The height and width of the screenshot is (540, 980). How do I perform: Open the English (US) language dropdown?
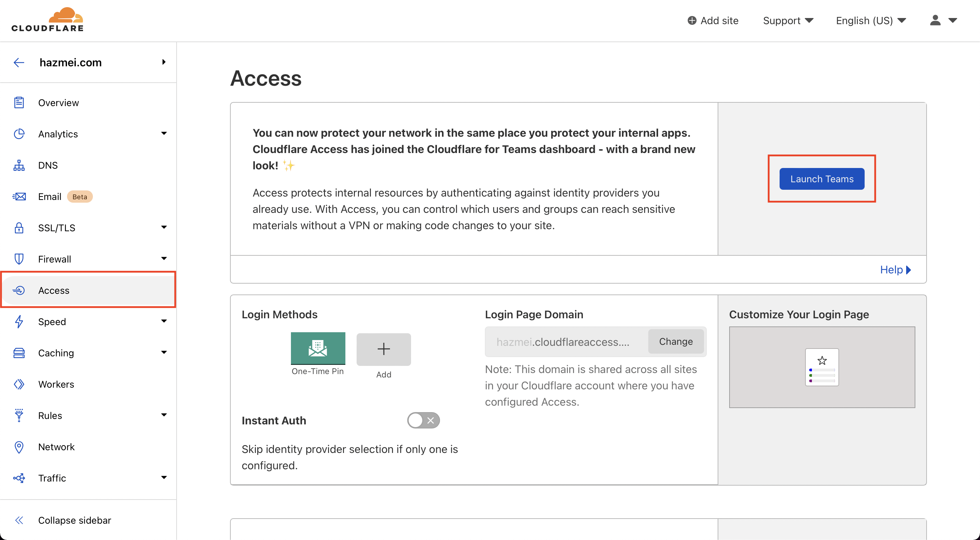tap(870, 20)
